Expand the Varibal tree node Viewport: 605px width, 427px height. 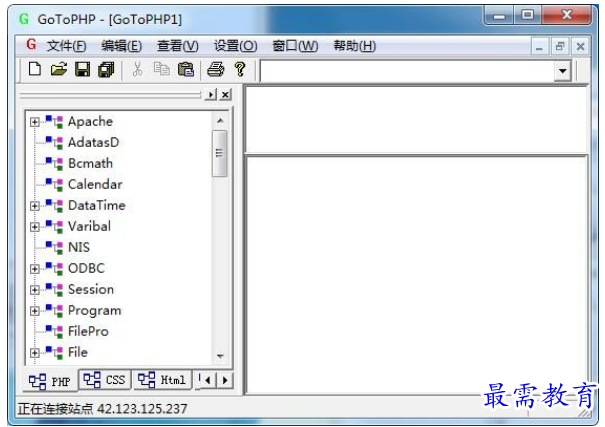[x=35, y=227]
